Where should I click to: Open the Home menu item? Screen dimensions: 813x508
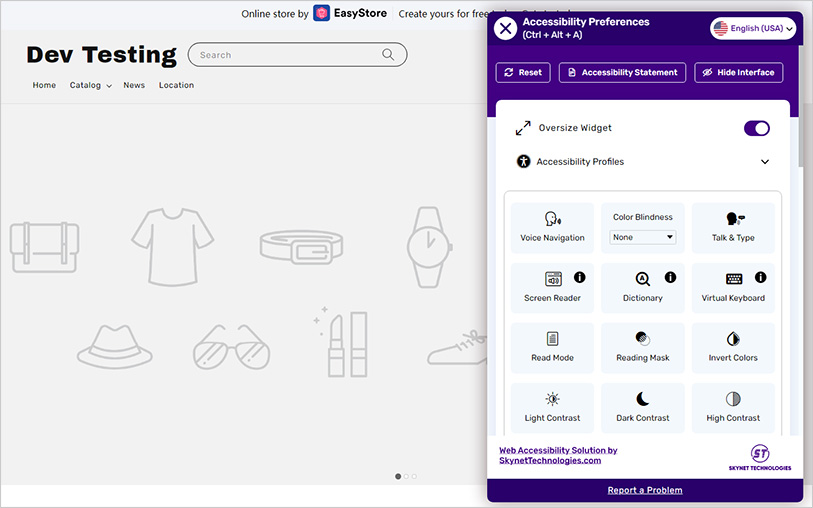click(x=44, y=85)
